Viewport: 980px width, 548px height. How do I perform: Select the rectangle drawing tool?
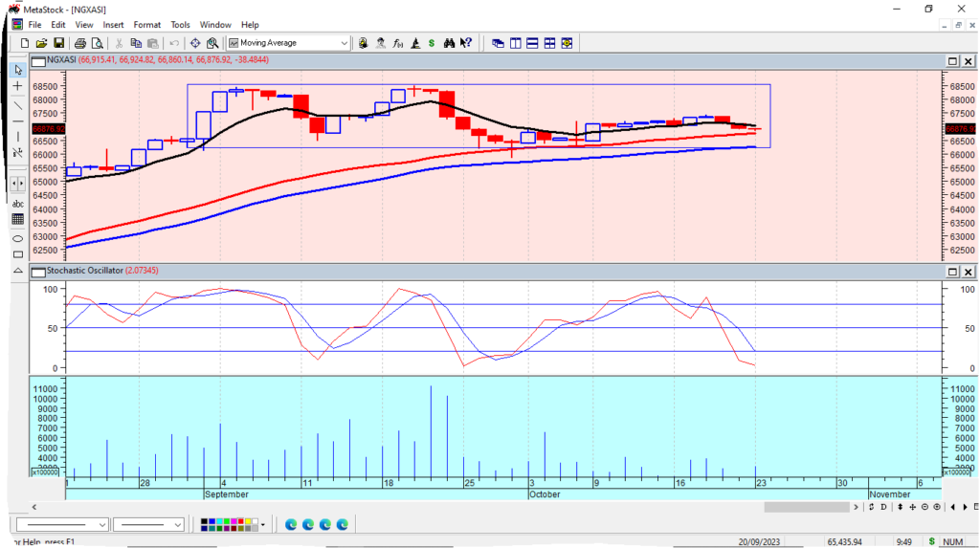(x=17, y=254)
